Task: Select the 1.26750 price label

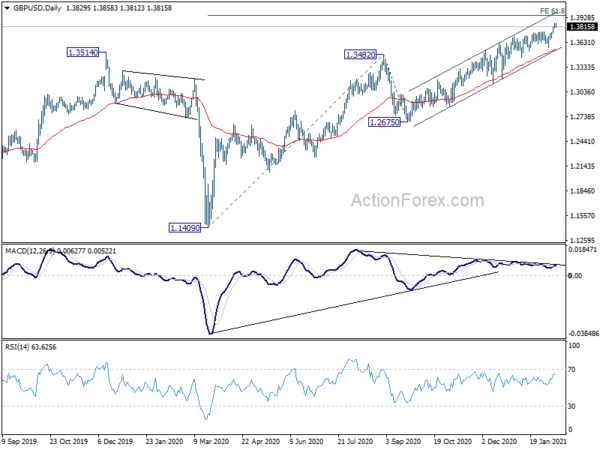Action: tap(384, 122)
